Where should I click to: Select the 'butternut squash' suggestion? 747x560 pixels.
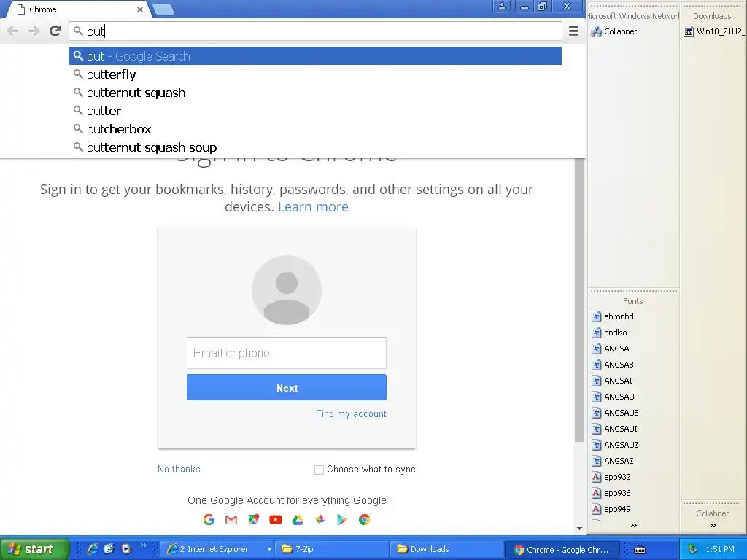[315, 93]
